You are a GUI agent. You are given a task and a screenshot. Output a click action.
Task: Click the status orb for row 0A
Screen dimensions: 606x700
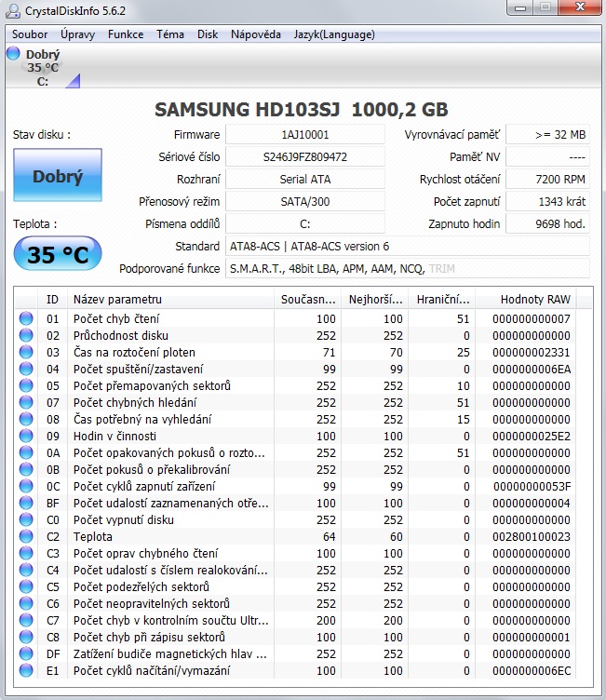(x=26, y=452)
